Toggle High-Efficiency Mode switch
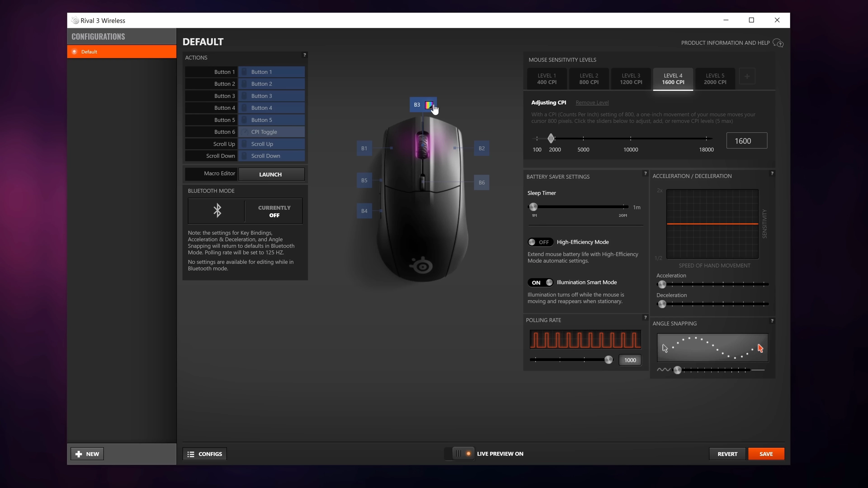The image size is (868, 488). [540, 242]
